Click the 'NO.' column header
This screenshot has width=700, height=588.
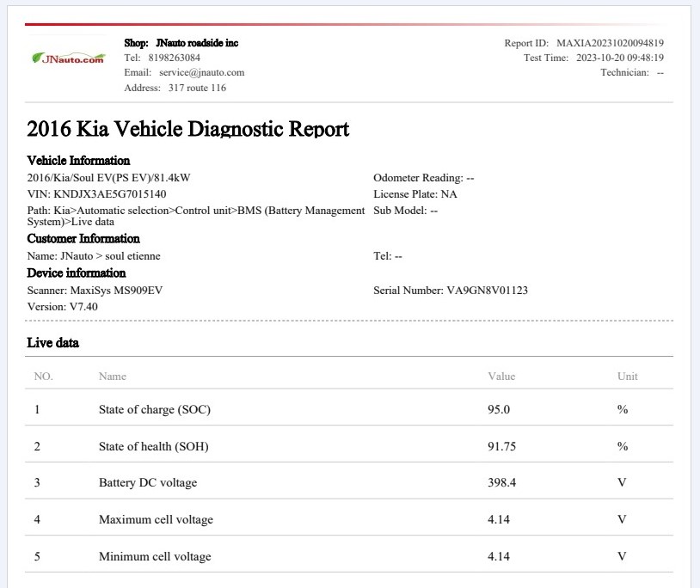tap(43, 376)
